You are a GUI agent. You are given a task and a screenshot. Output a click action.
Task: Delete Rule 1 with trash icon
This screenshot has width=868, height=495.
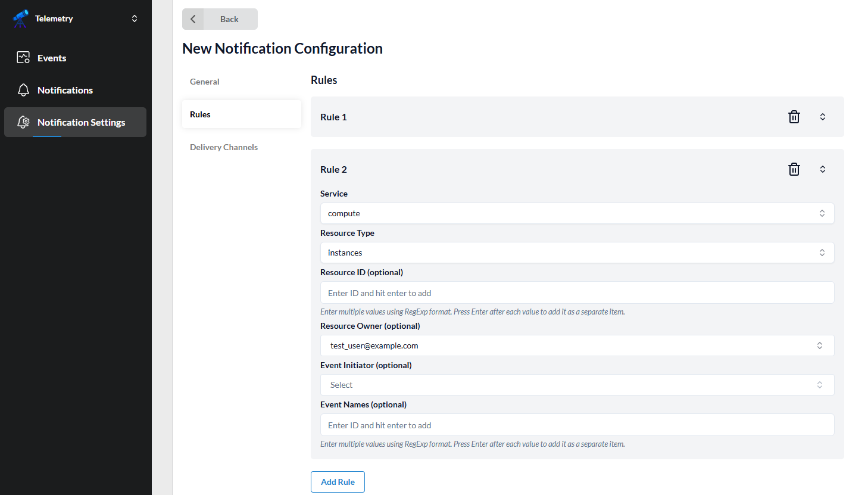pos(794,117)
